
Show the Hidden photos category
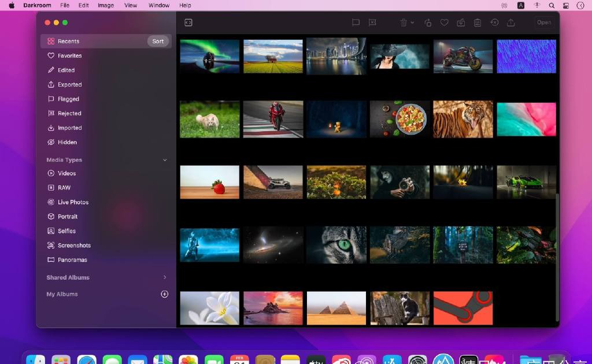[x=67, y=142]
